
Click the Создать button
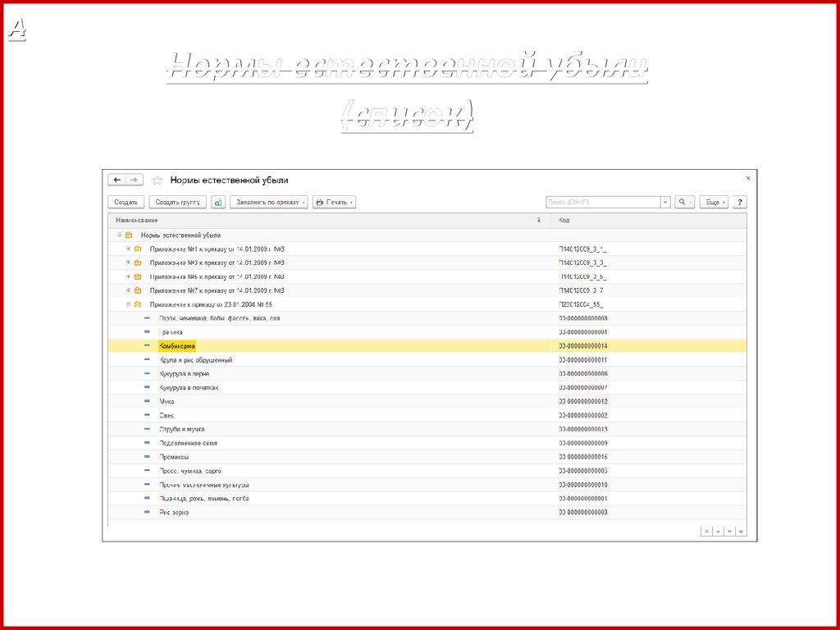[x=126, y=202]
